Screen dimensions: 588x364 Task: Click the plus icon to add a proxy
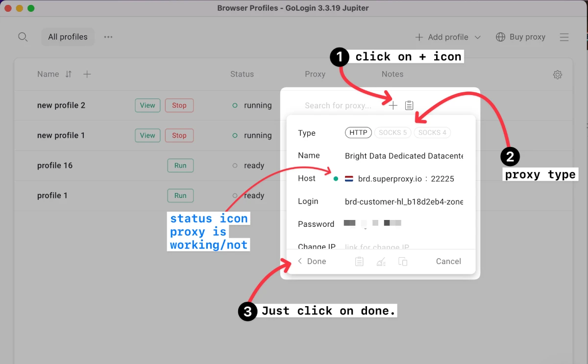click(392, 105)
